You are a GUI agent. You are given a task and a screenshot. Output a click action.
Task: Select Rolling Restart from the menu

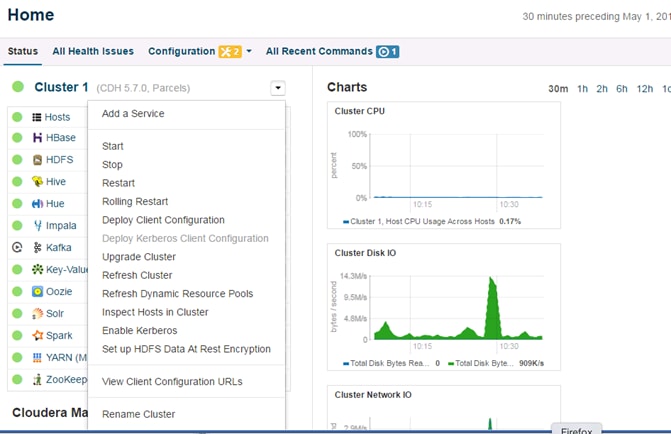(x=135, y=201)
